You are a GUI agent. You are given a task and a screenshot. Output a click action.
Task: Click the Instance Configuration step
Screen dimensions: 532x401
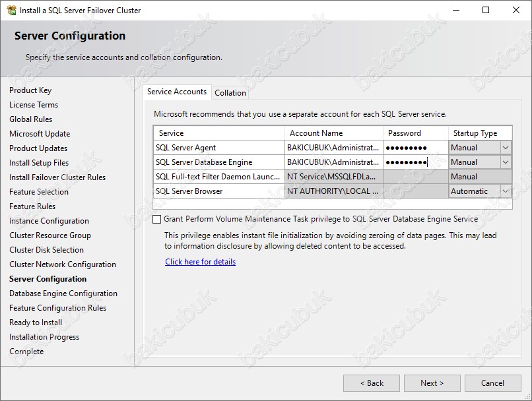(x=50, y=221)
